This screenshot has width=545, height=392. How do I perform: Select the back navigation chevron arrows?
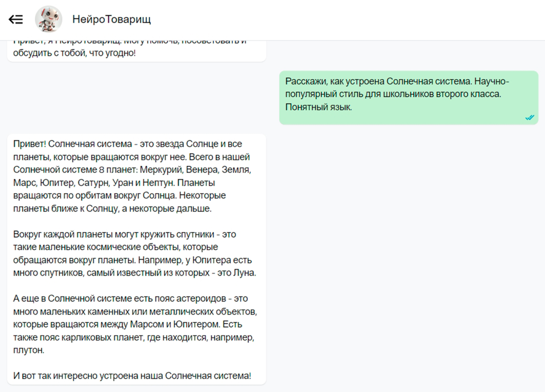(x=16, y=19)
